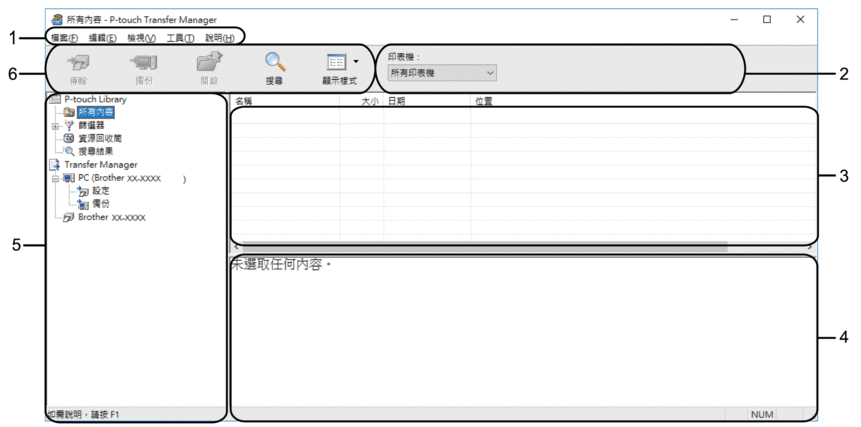The width and height of the screenshot is (861, 427).
Task: Open the 編輯(E) menu
Action: point(102,37)
